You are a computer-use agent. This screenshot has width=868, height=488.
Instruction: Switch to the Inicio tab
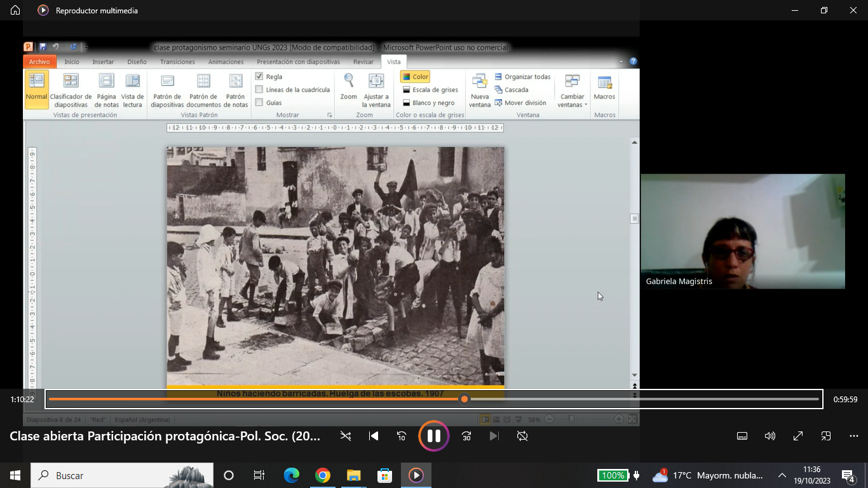click(x=72, y=62)
